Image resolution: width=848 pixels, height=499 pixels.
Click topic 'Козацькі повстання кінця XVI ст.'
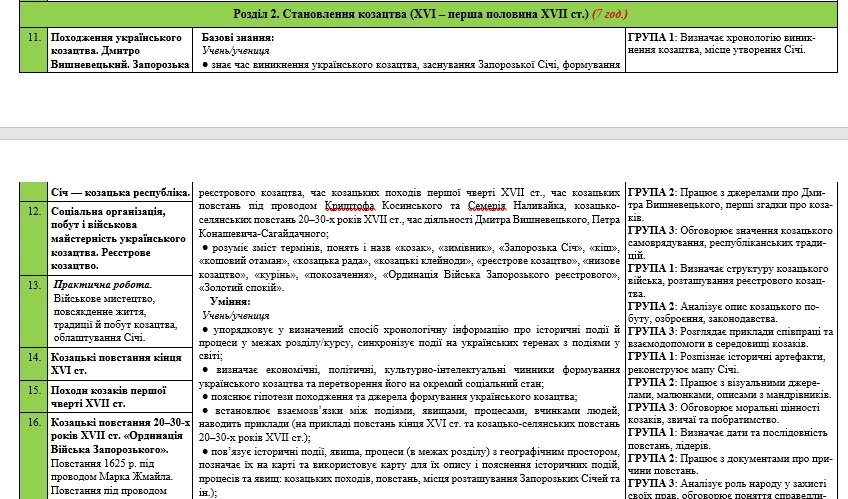(x=116, y=364)
